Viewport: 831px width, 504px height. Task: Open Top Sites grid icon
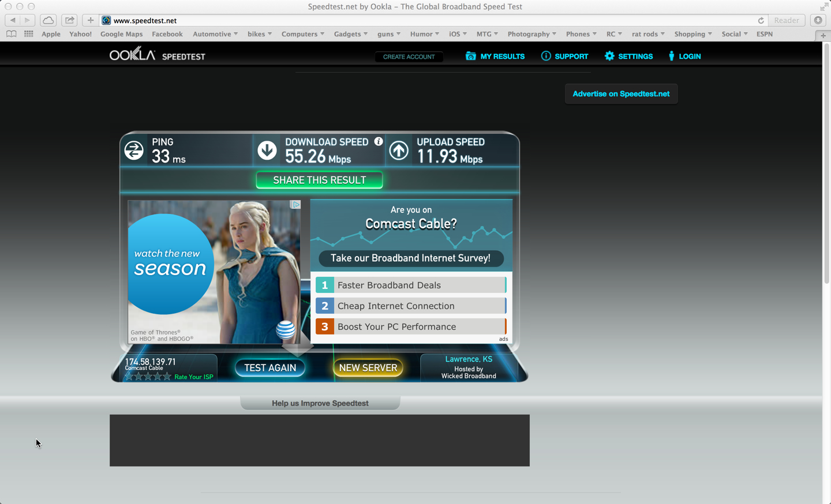point(29,34)
